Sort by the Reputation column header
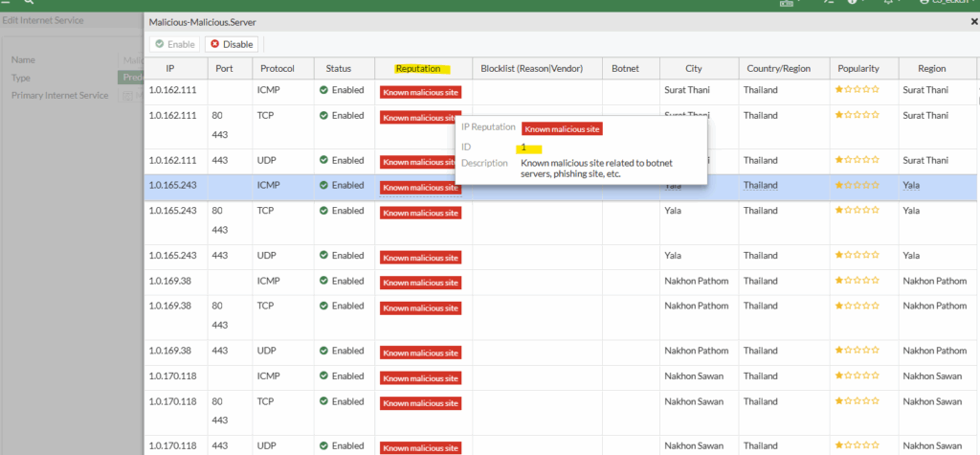 [417, 69]
